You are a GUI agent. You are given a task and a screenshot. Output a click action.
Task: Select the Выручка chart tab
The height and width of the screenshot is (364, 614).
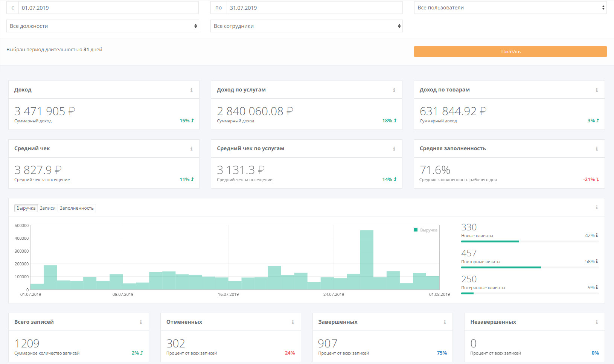click(26, 208)
